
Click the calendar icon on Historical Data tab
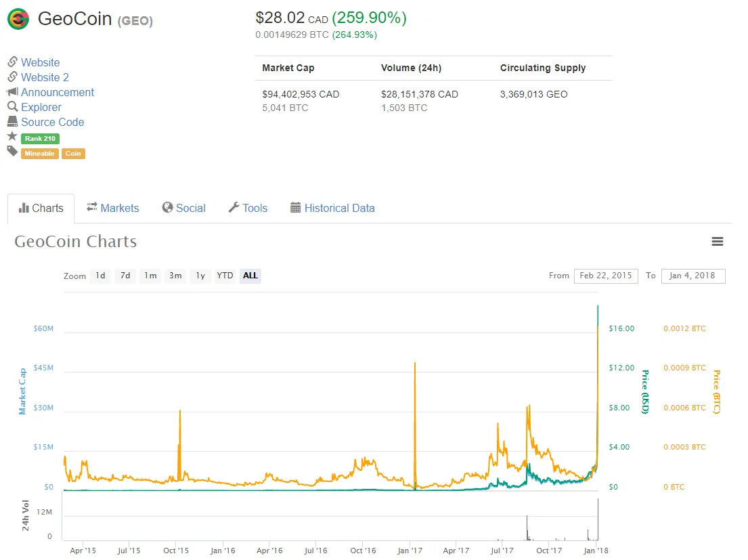(296, 207)
